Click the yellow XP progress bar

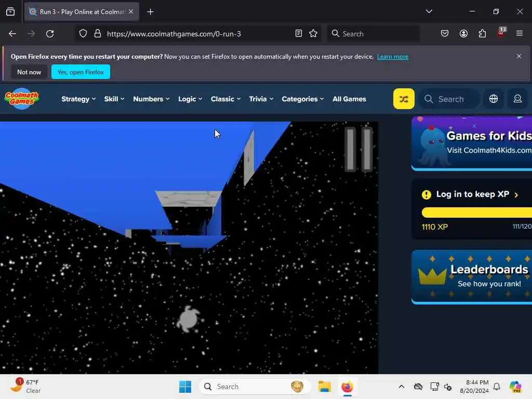click(x=477, y=212)
